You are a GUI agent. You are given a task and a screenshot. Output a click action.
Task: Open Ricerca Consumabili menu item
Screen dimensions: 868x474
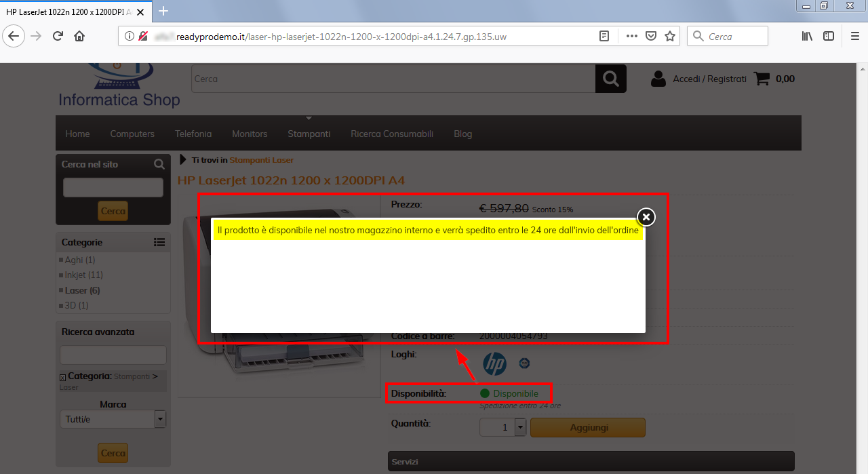pos(392,134)
